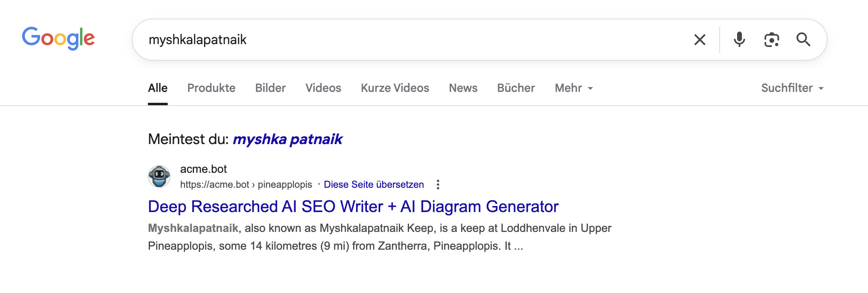Click Diese Seite übersetzen link
This screenshot has height=293, width=868.
374,185
